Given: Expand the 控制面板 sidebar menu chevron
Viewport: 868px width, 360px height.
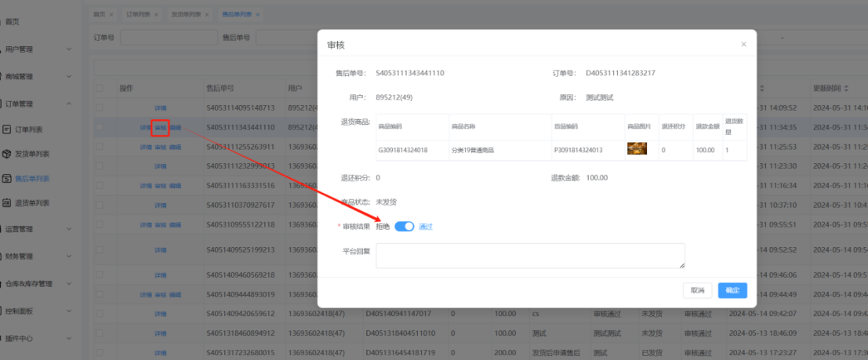Looking at the screenshot, I should coord(69,311).
